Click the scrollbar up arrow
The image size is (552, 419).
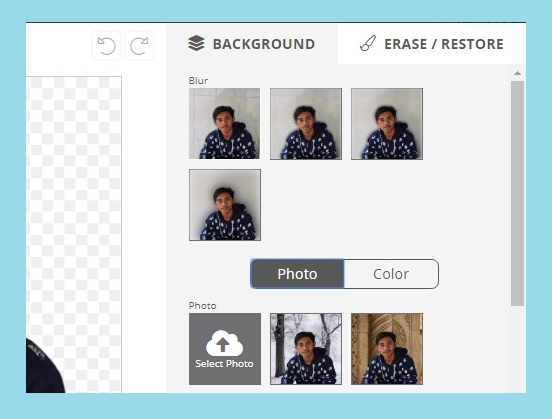point(517,73)
